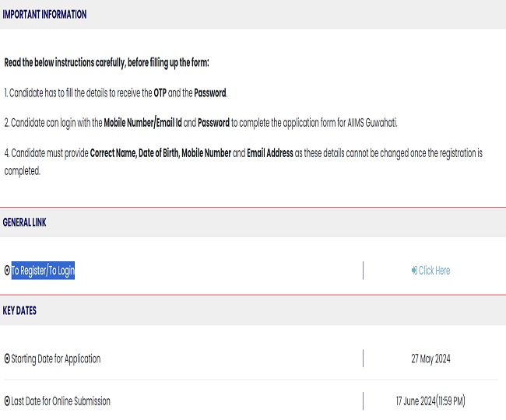Click the Starting Date for Application label
The image size is (506, 420).
[x=56, y=359]
